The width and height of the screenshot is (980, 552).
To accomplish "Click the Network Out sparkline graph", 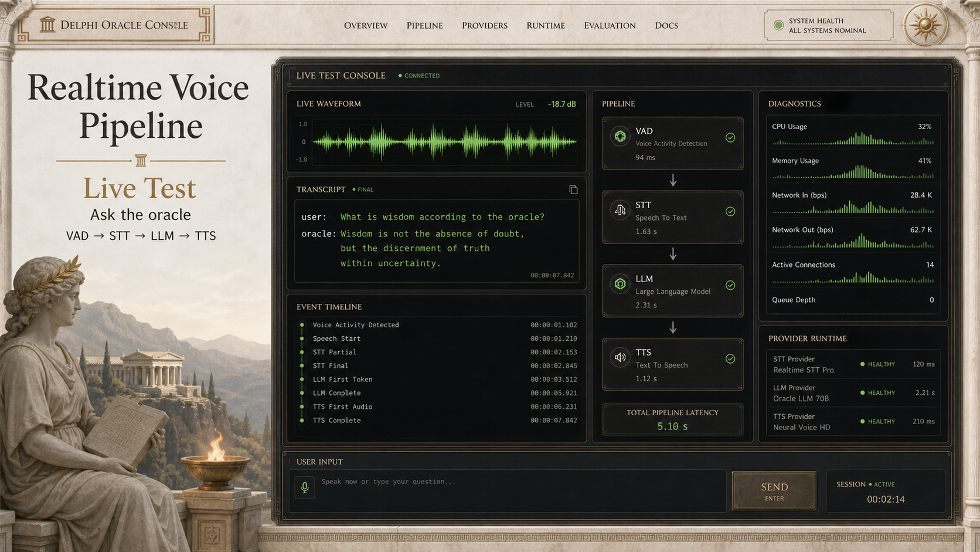I will (x=853, y=242).
